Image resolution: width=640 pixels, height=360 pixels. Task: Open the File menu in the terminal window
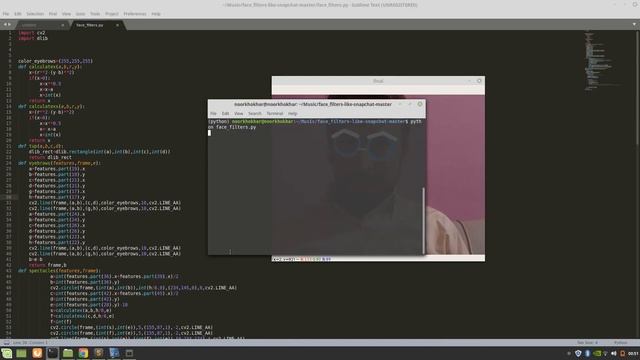213,113
